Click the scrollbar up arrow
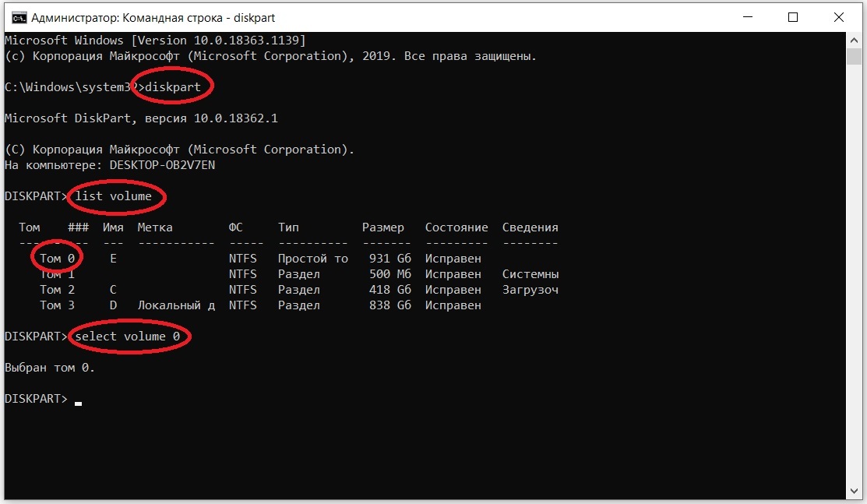867x504 pixels. (855, 41)
